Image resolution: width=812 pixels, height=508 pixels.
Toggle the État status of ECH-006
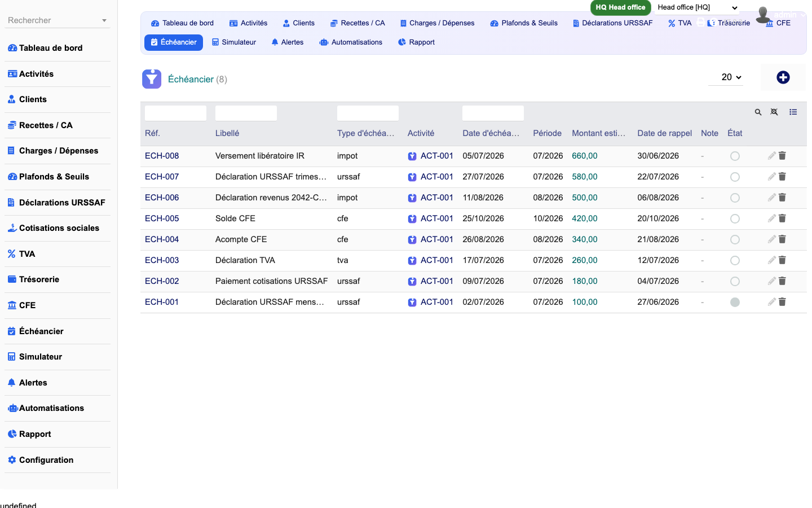[x=735, y=198]
